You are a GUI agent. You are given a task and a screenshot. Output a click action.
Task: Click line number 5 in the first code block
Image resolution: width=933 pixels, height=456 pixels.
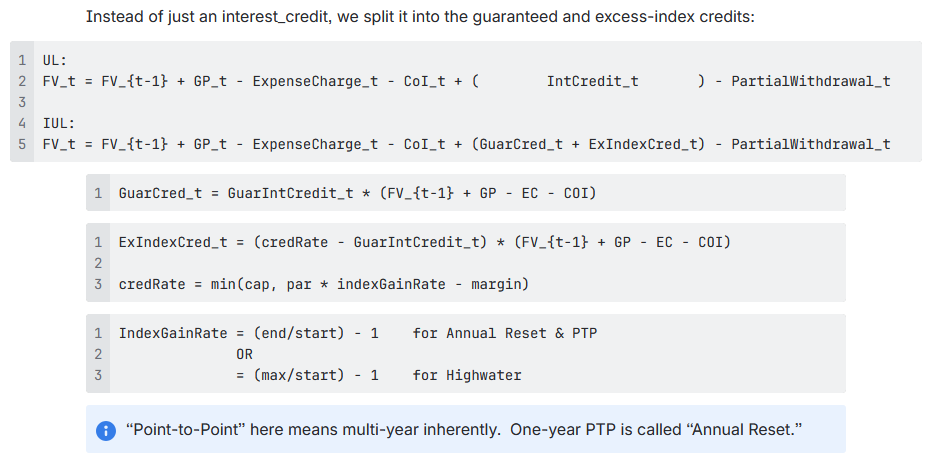[x=22, y=144]
